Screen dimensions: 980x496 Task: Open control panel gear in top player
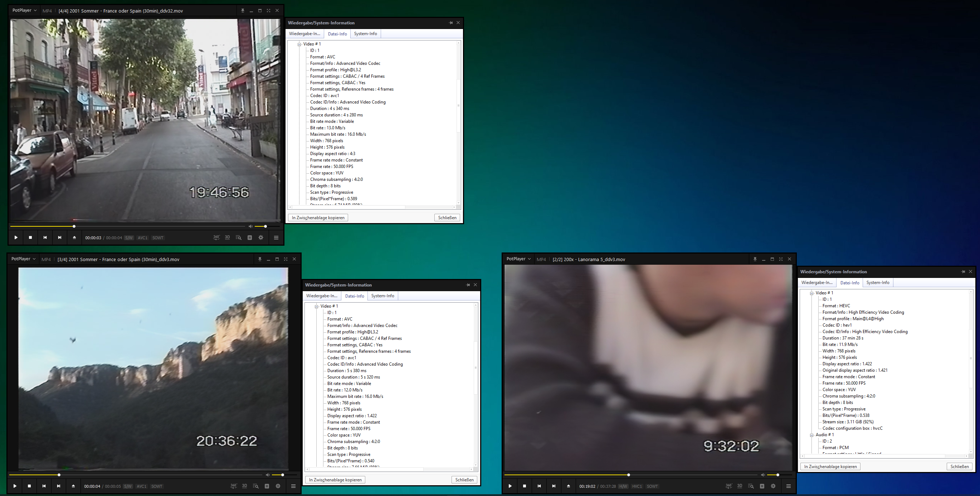[x=261, y=237]
